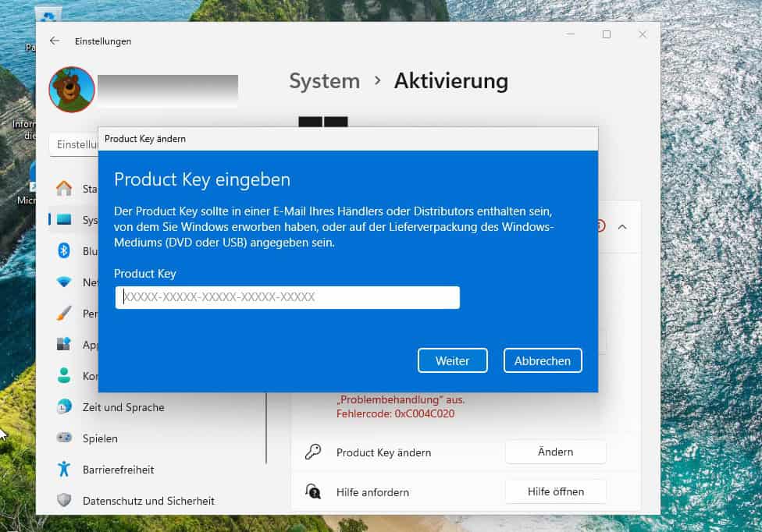Click the user profile avatar picture
This screenshot has width=762, height=532.
pos(72,90)
